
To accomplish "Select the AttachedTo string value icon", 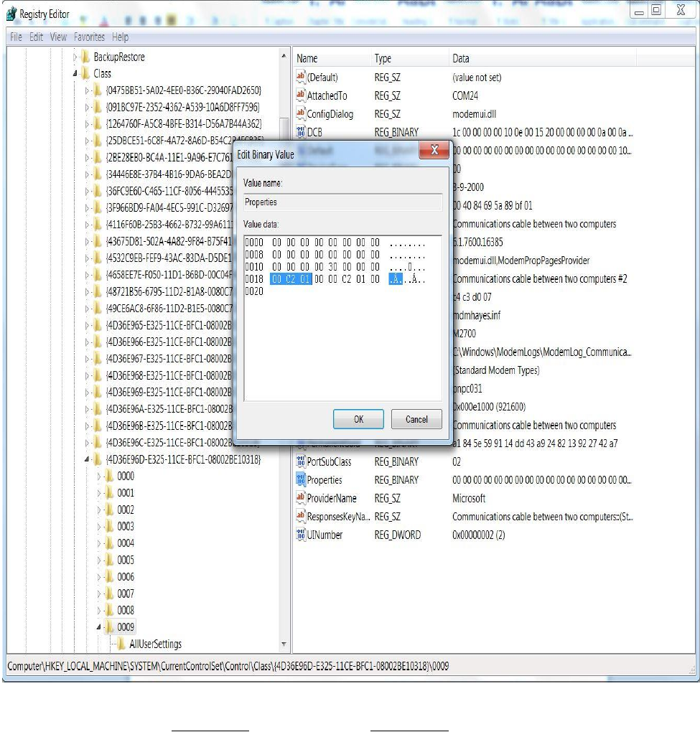I will (x=301, y=95).
